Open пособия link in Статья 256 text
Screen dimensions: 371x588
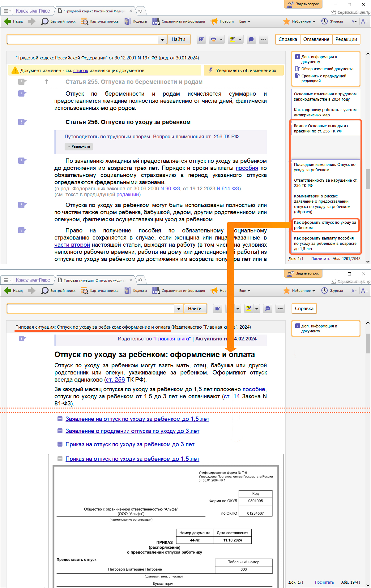tap(247, 168)
